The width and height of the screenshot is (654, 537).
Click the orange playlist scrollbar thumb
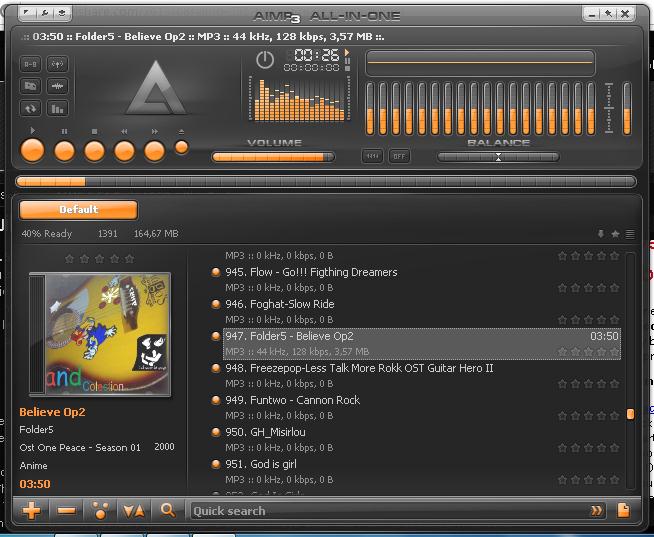tap(630, 414)
